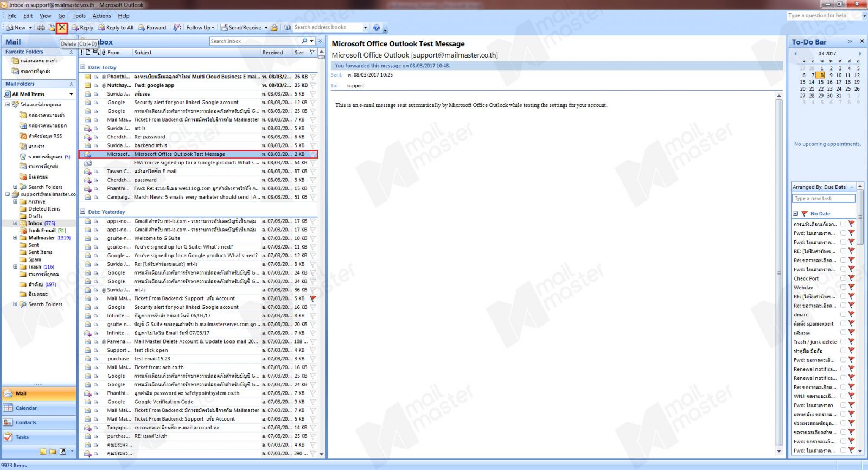Open the address books search dropdown
The image size is (868, 470).
365,28
